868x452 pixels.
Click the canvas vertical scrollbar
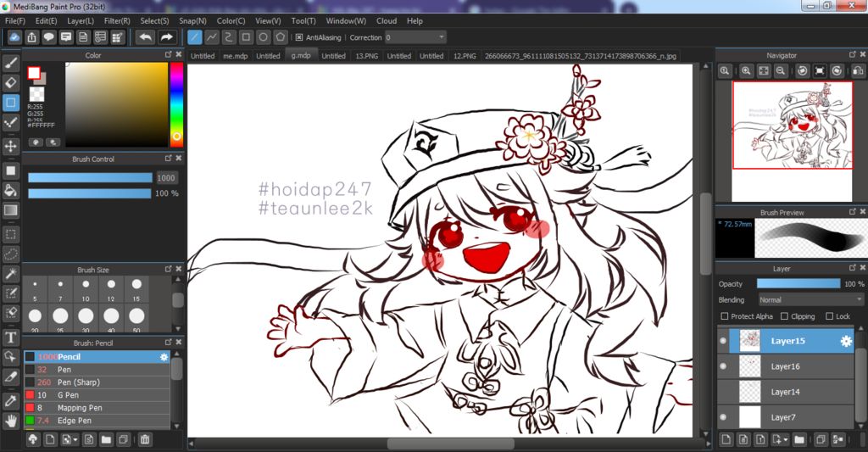pyautogui.click(x=705, y=234)
